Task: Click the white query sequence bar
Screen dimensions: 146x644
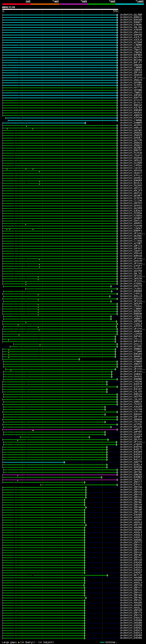Action: point(60,10)
